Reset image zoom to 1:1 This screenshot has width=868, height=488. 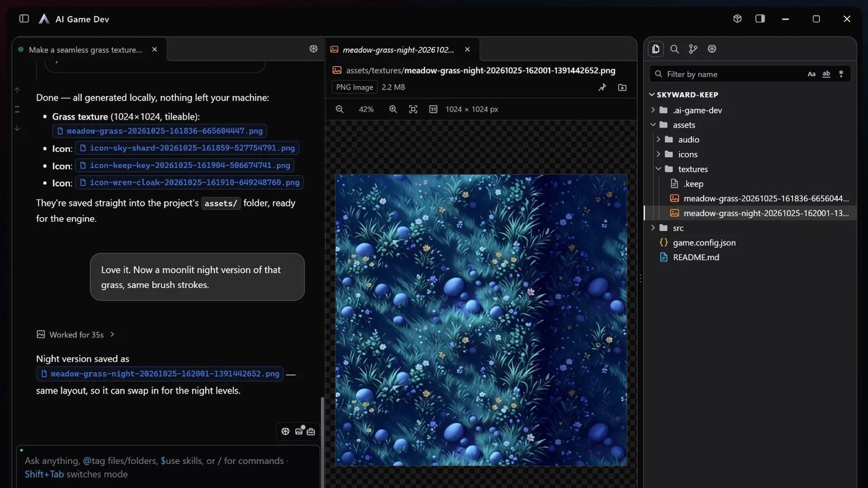point(433,109)
